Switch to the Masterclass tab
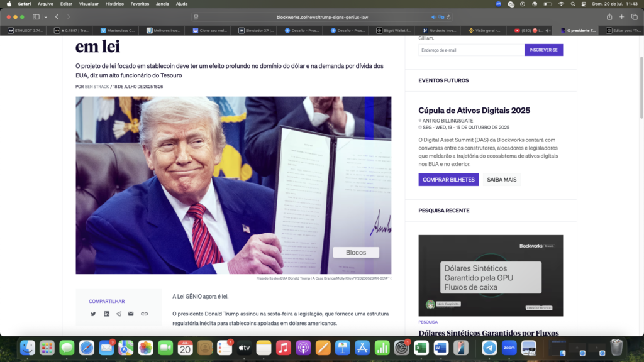The width and height of the screenshot is (644, 362). (x=118, y=30)
